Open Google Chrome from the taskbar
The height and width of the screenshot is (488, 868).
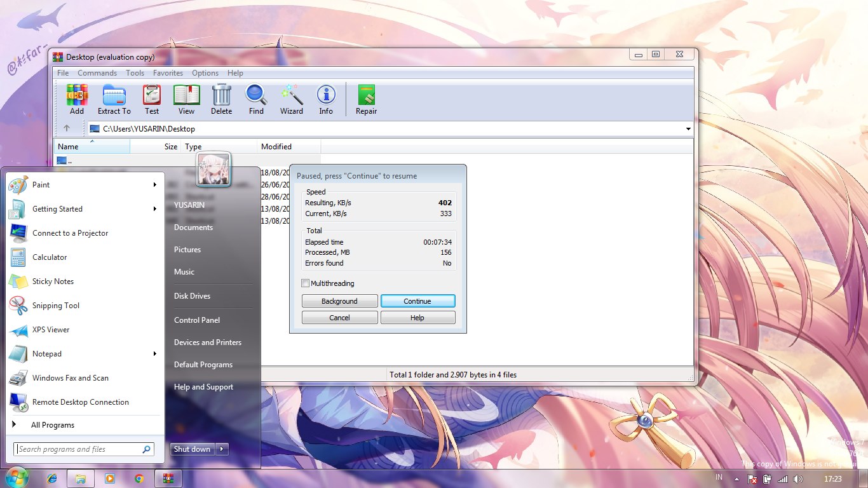139,478
